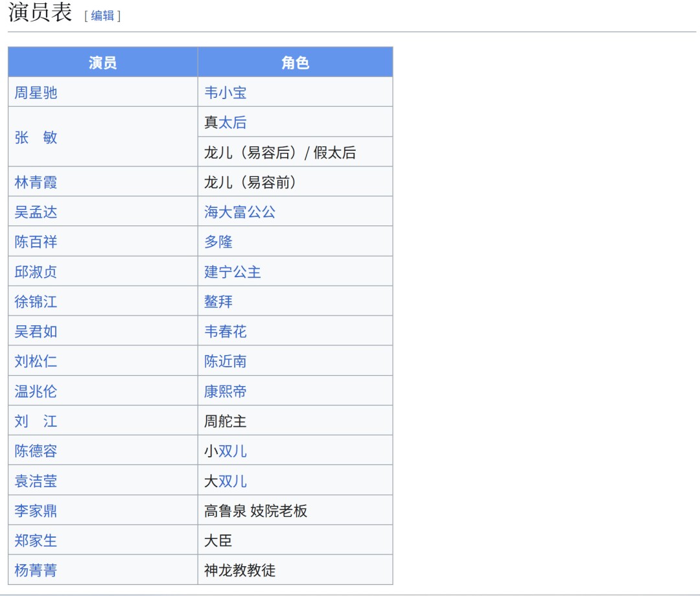The width and height of the screenshot is (700, 596).
Task: Click the 编辑 link next to 演员表
Action: (103, 16)
